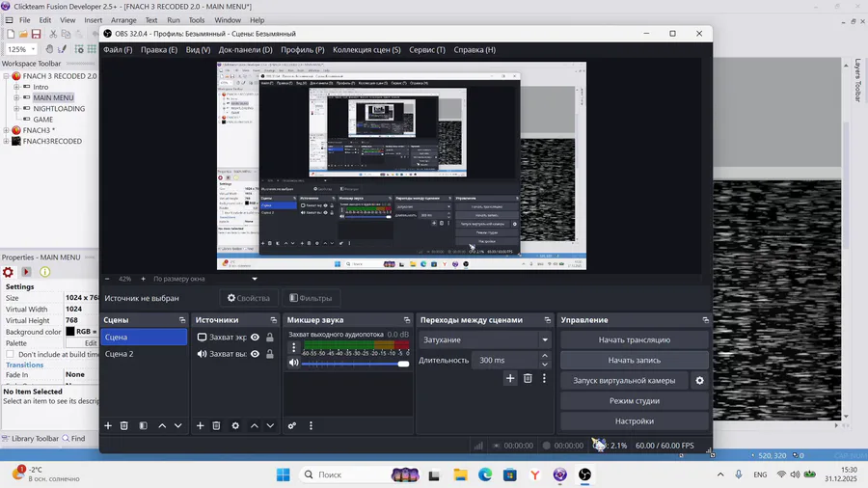Open Windows Start button on taskbar
The image size is (868, 488).
(x=283, y=474)
